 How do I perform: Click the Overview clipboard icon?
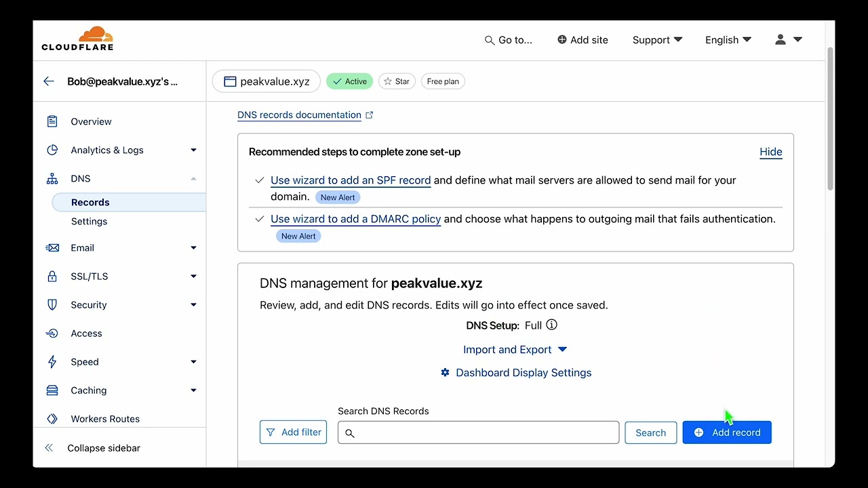(52, 121)
